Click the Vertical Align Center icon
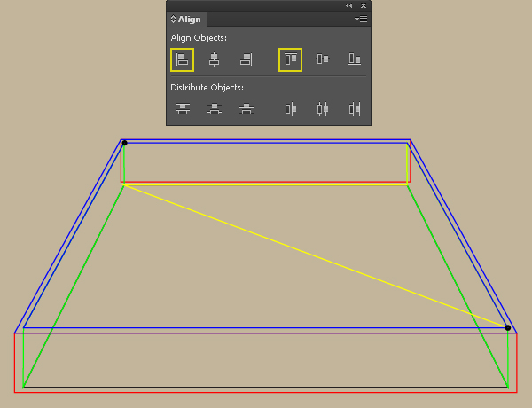The image size is (532, 408). pos(323,59)
